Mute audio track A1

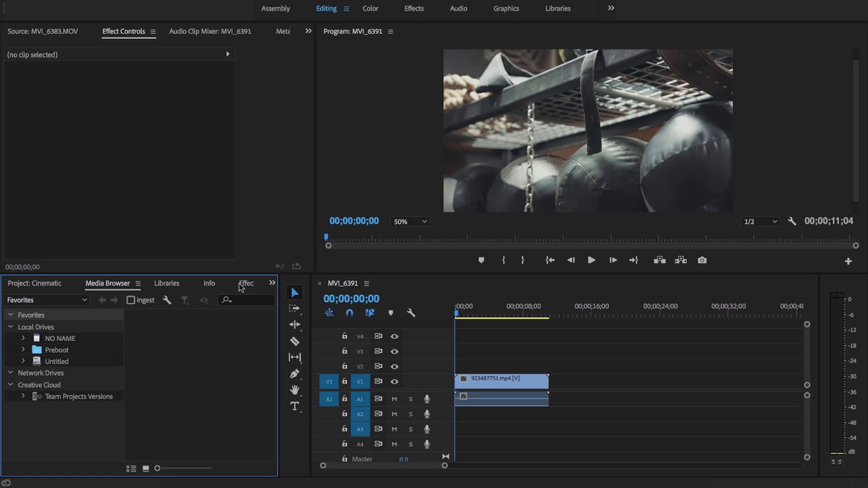coord(394,399)
